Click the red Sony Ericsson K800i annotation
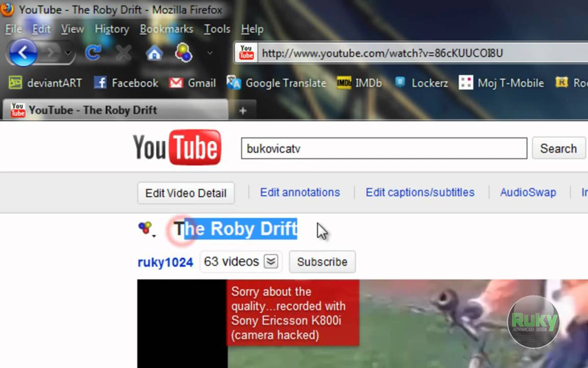The width and height of the screenshot is (588, 368). (293, 313)
